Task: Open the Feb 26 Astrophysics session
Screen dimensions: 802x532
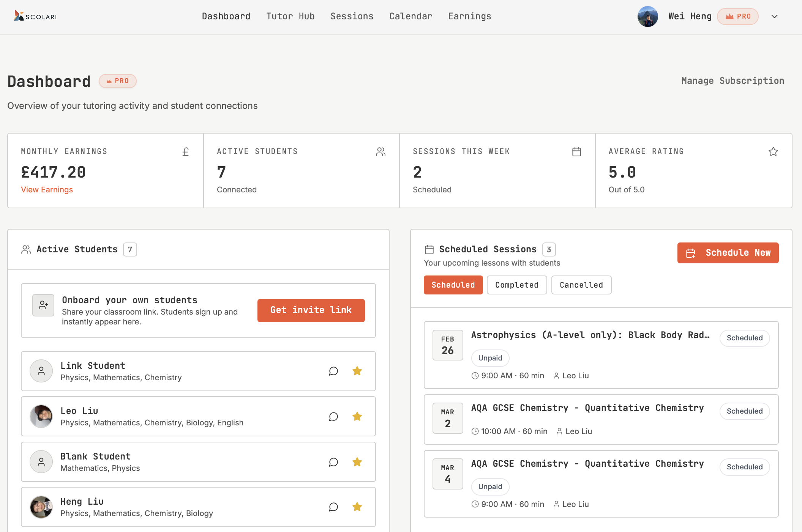Action: click(590, 335)
